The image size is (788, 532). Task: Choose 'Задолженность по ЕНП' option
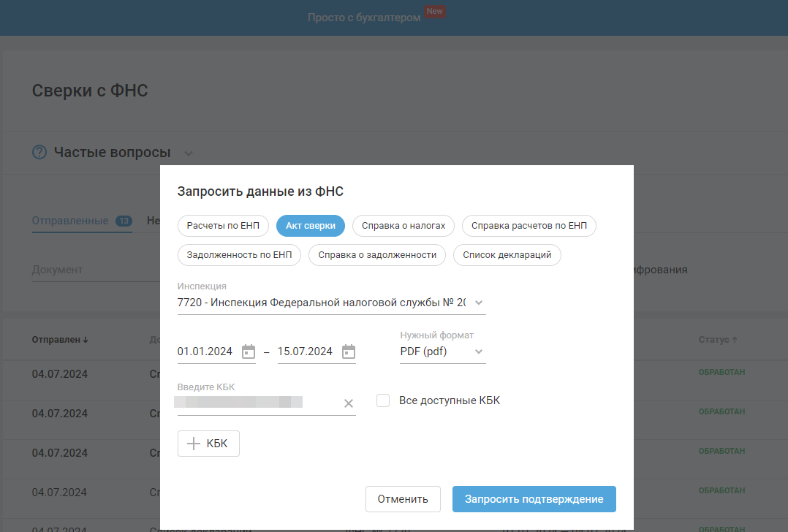239,255
